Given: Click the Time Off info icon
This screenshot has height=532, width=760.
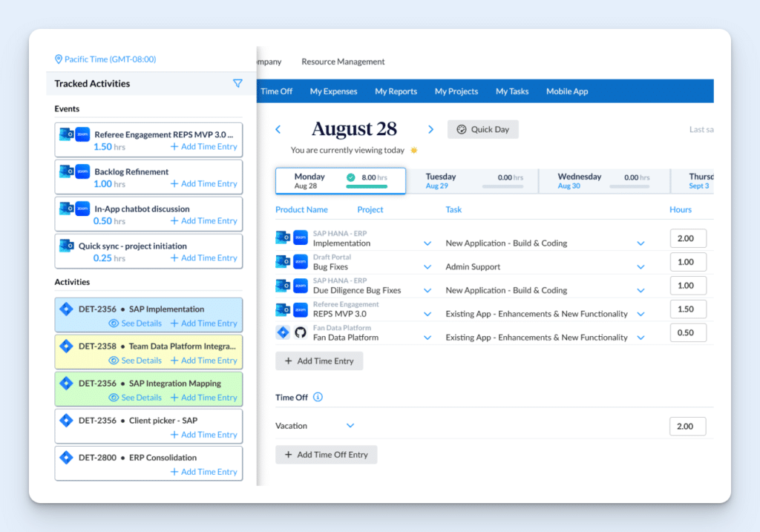Looking at the screenshot, I should (x=318, y=397).
